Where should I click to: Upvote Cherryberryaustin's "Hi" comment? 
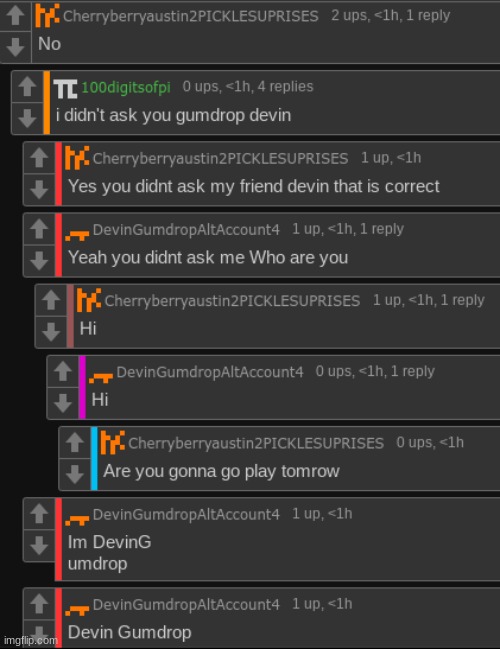point(51,300)
